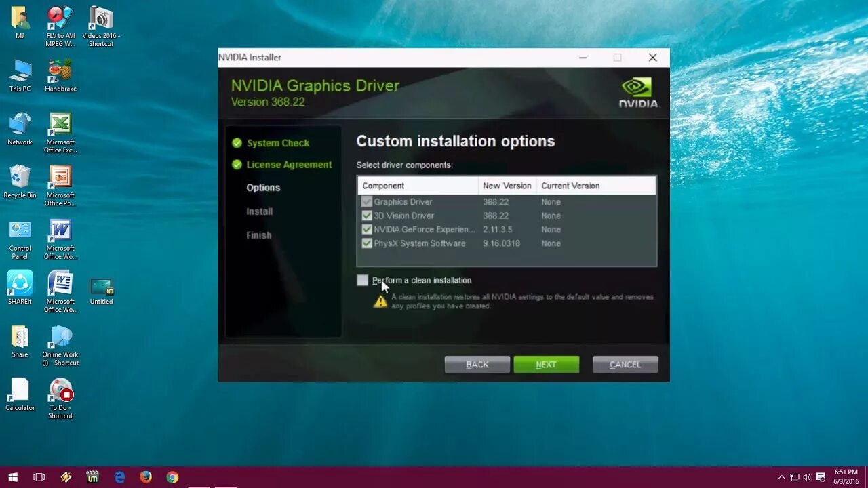Viewport: 868px width, 488px height.
Task: Select Online Work shortcut desktop icon
Action: pyautogui.click(x=60, y=346)
